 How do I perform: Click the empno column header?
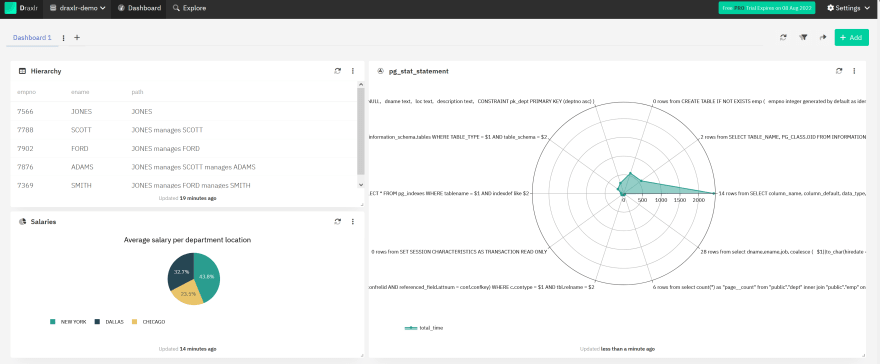[26, 92]
